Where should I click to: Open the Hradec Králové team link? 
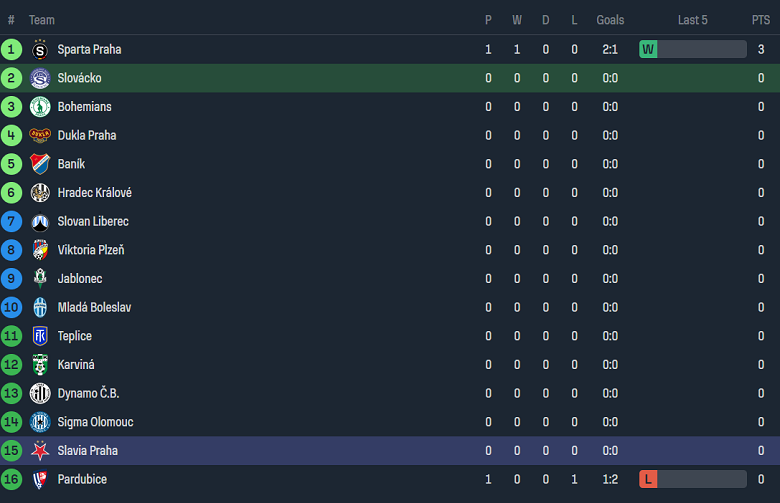point(94,193)
